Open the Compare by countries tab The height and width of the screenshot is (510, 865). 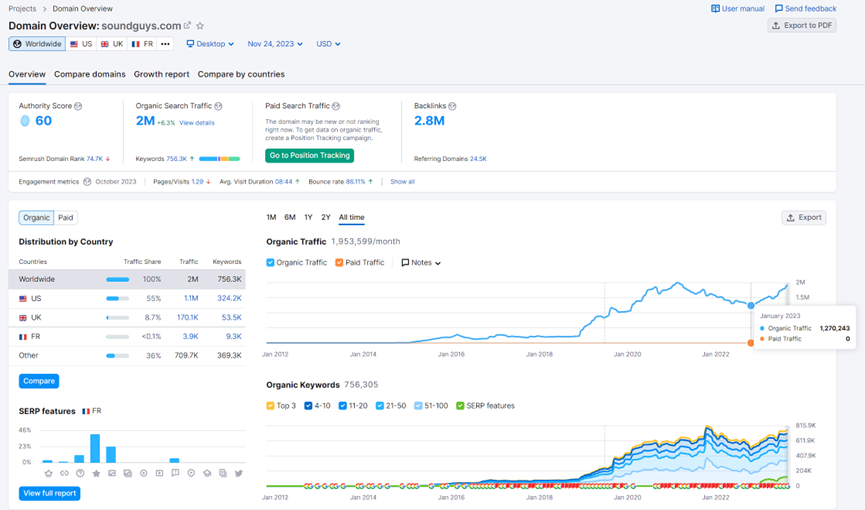click(241, 74)
